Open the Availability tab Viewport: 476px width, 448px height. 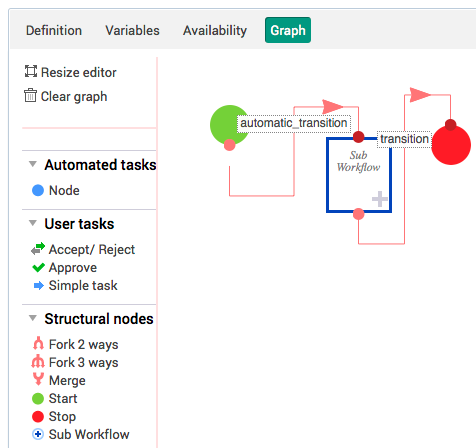coord(215,30)
